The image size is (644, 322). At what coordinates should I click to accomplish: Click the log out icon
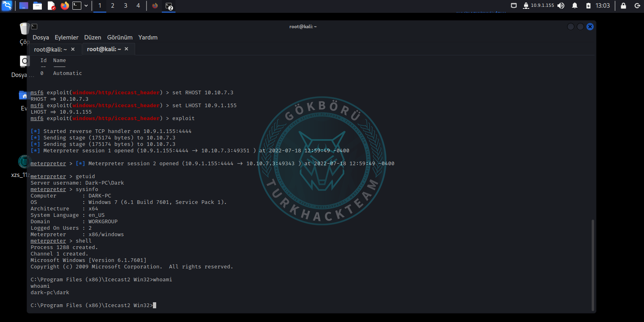point(637,6)
